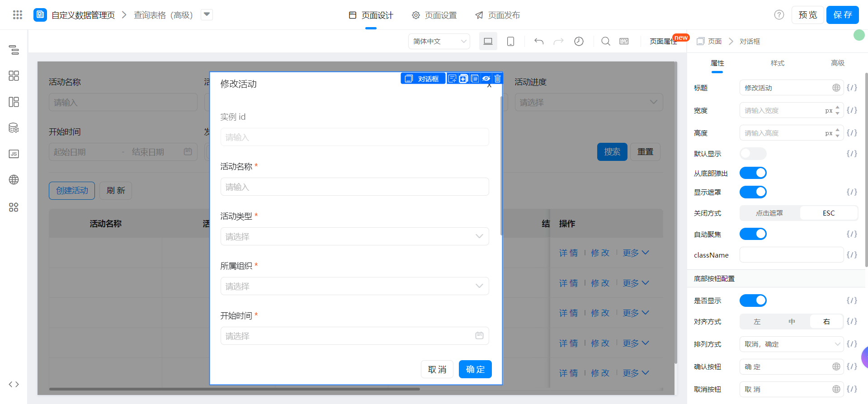Switch canvas to desktop device preview

488,41
